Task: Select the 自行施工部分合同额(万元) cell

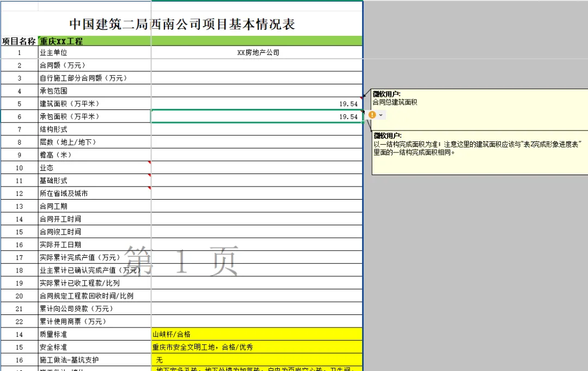Action: point(95,78)
